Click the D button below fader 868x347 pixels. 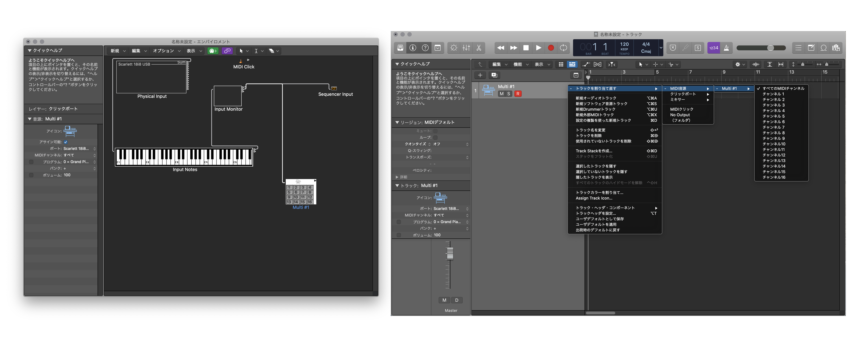click(x=457, y=300)
